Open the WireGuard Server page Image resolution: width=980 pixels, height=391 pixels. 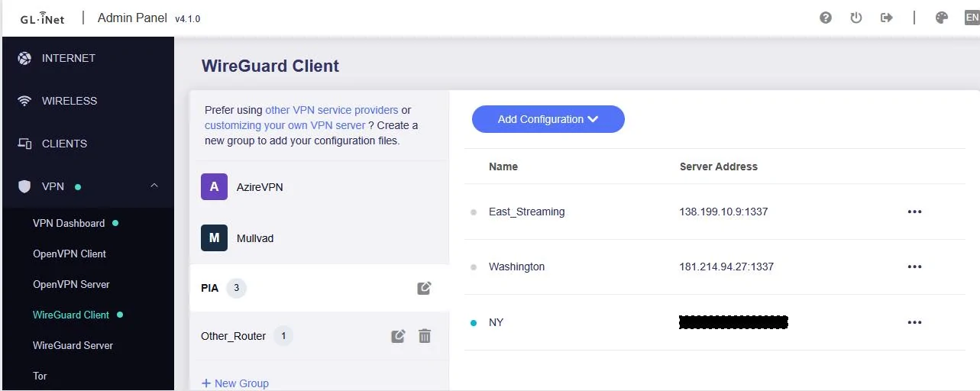click(x=73, y=345)
